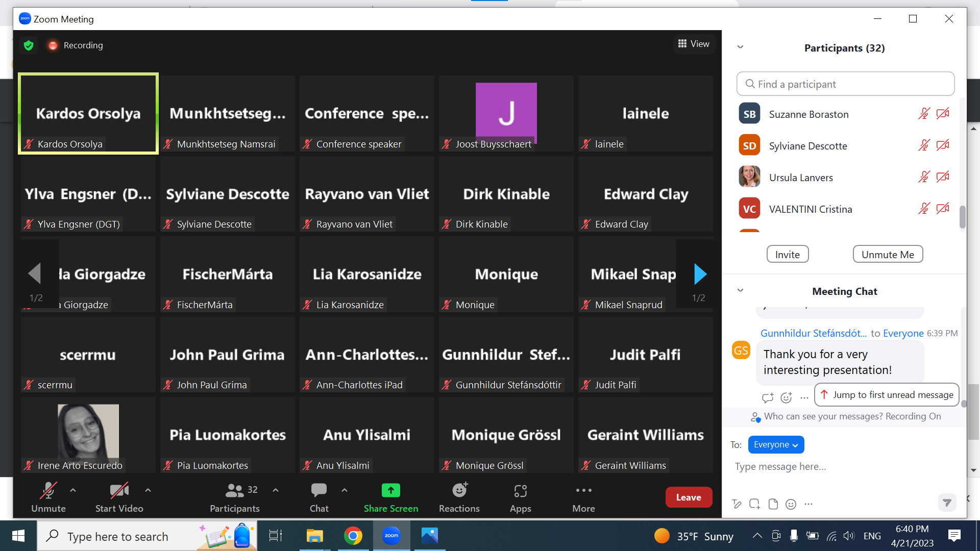Click the Find a participant search field
Image resolution: width=980 pixels, height=551 pixels.
(x=845, y=84)
